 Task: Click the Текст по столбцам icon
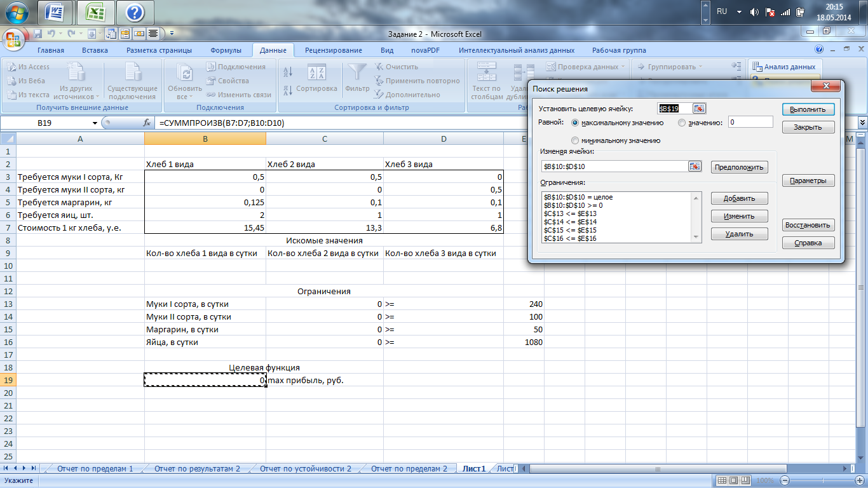pos(487,81)
